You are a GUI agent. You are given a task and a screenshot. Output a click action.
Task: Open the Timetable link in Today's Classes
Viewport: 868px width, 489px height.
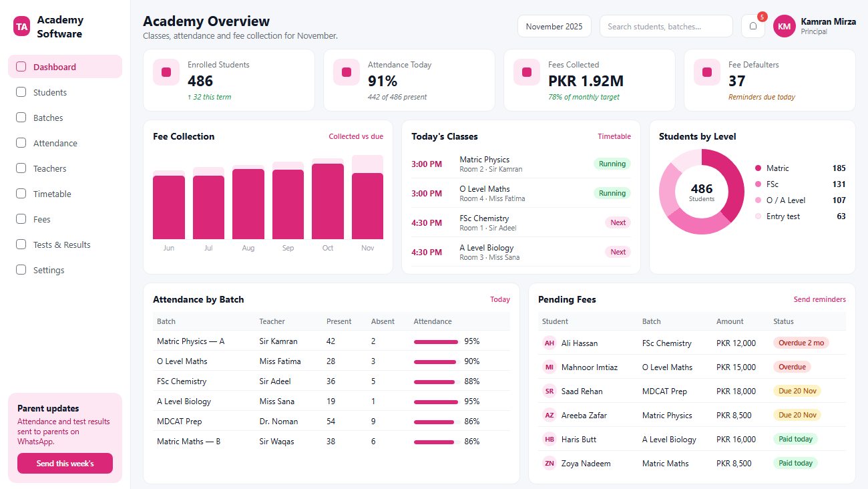pos(614,136)
